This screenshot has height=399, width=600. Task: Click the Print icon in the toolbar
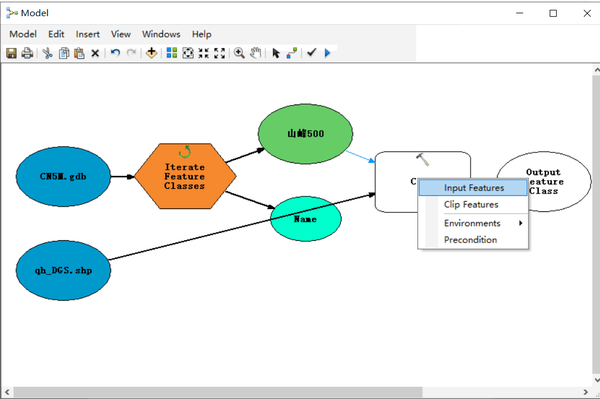(27, 53)
